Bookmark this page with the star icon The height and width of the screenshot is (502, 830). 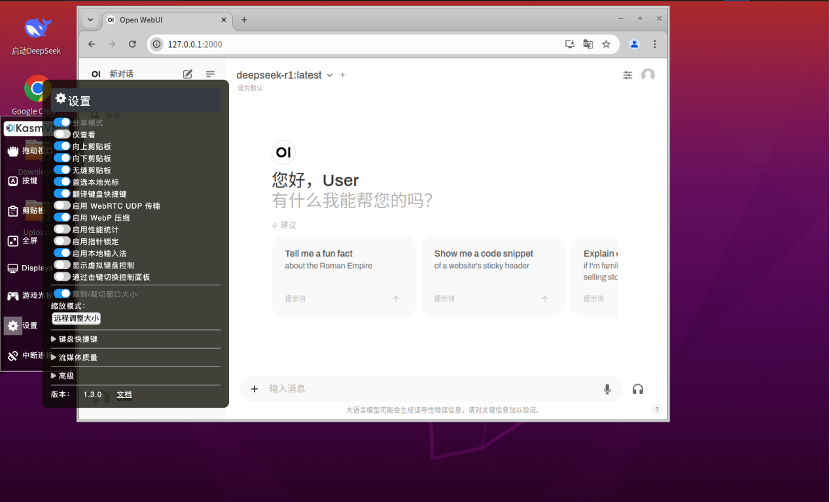pyautogui.click(x=606, y=44)
